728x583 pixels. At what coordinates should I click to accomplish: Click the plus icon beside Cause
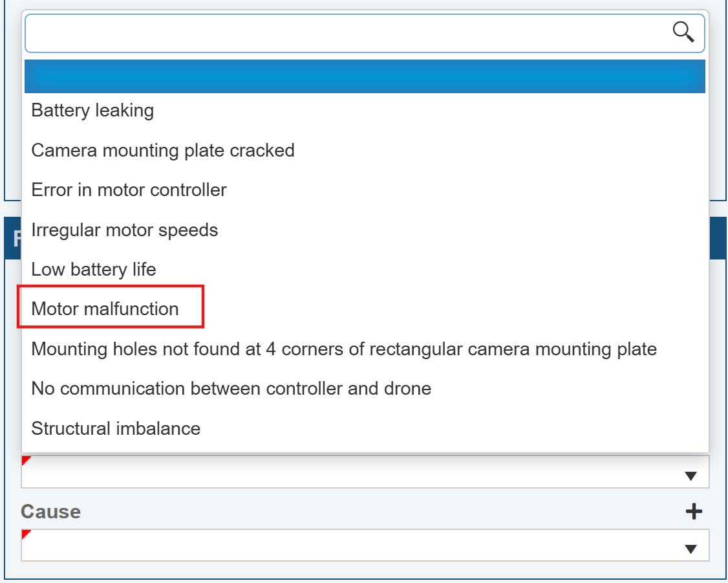pos(694,512)
